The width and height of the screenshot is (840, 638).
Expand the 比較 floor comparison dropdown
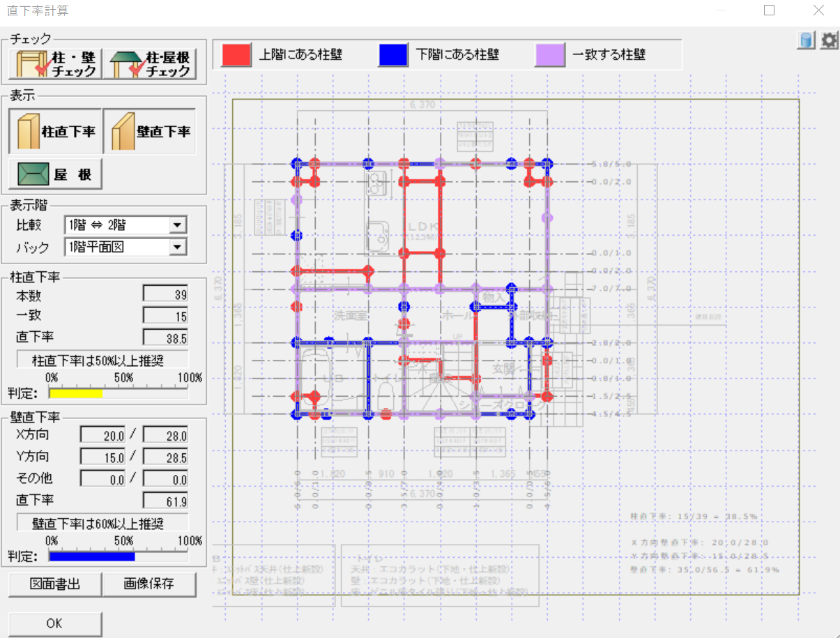tap(178, 225)
